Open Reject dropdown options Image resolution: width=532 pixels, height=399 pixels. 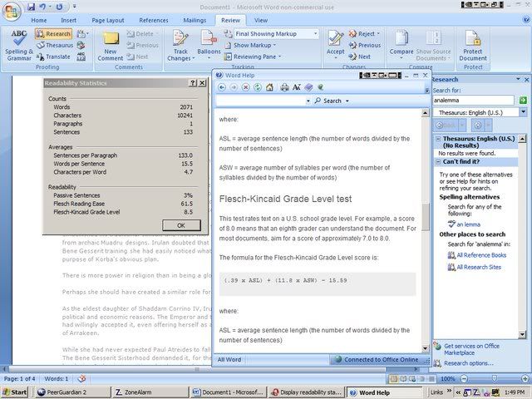(x=378, y=34)
